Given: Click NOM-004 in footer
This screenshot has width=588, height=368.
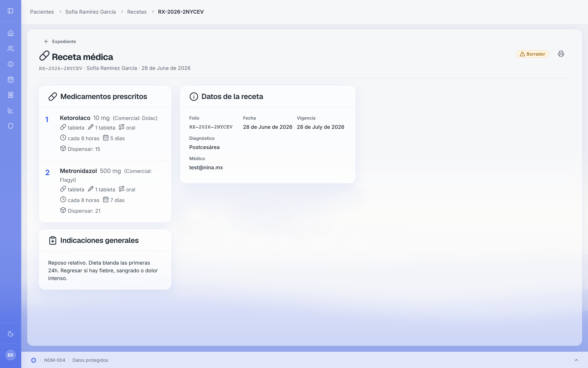Looking at the screenshot, I should (55, 360).
